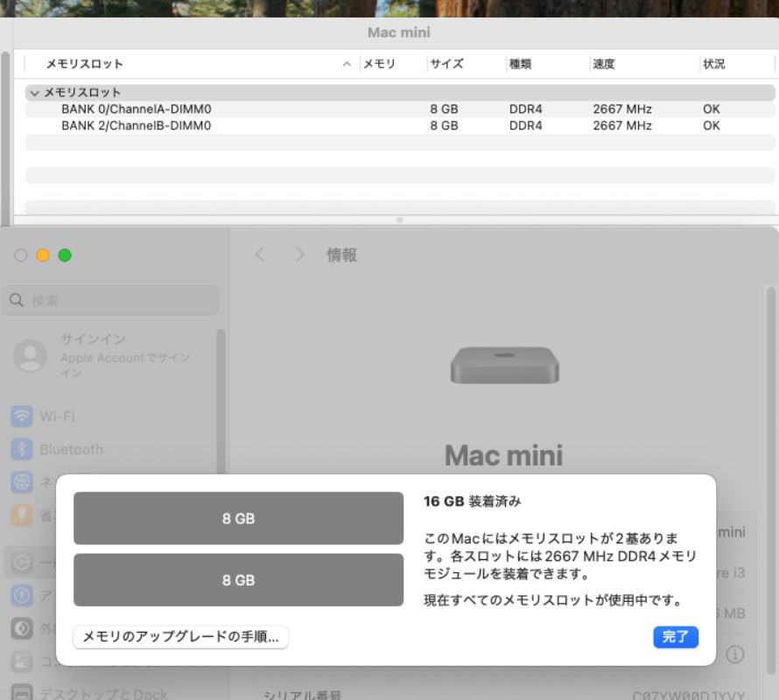Click the lower 8 GB memory slot bar
The image size is (779, 700).
coord(238,580)
